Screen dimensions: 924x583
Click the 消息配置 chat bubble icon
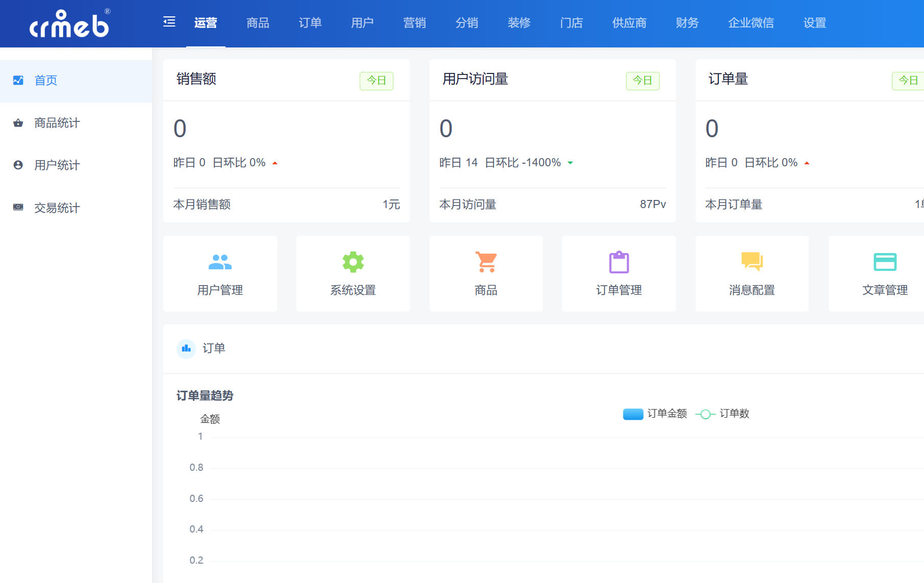click(752, 262)
